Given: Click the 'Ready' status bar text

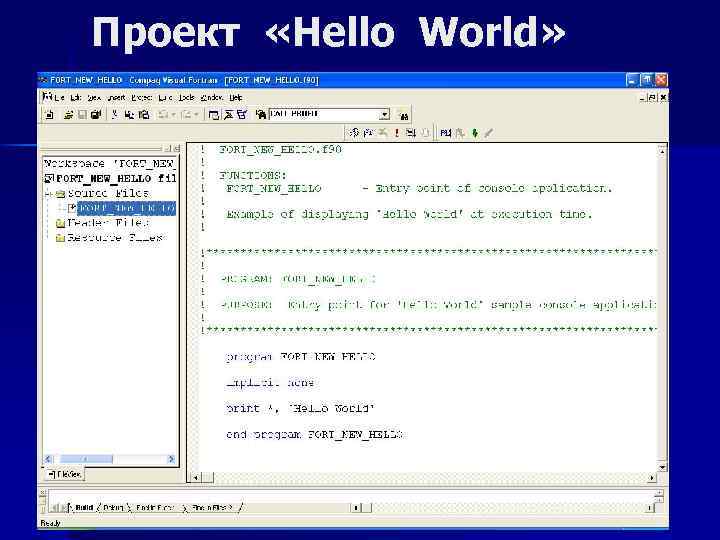Looking at the screenshot, I should [x=51, y=523].
